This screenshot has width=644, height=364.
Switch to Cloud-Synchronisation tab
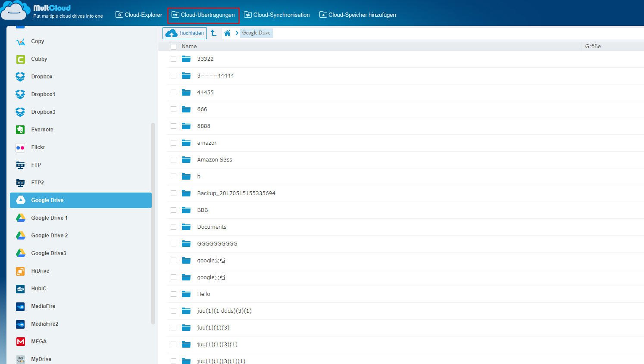pos(277,15)
